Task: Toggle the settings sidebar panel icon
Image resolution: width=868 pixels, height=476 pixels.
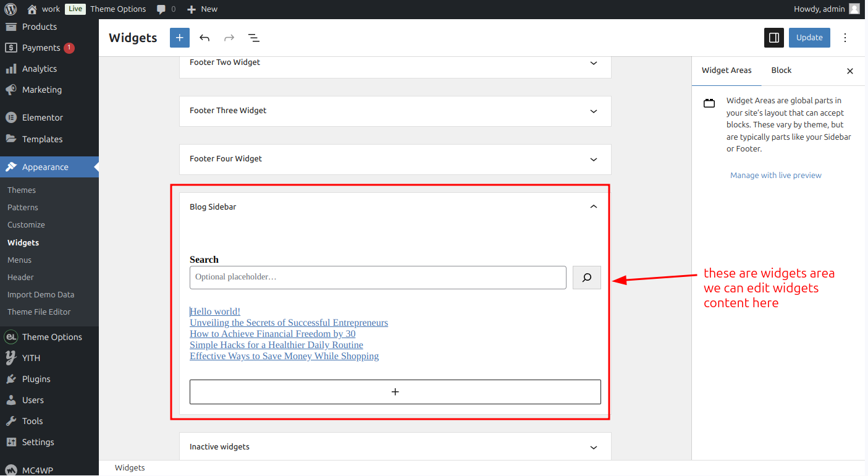Action: tap(774, 38)
